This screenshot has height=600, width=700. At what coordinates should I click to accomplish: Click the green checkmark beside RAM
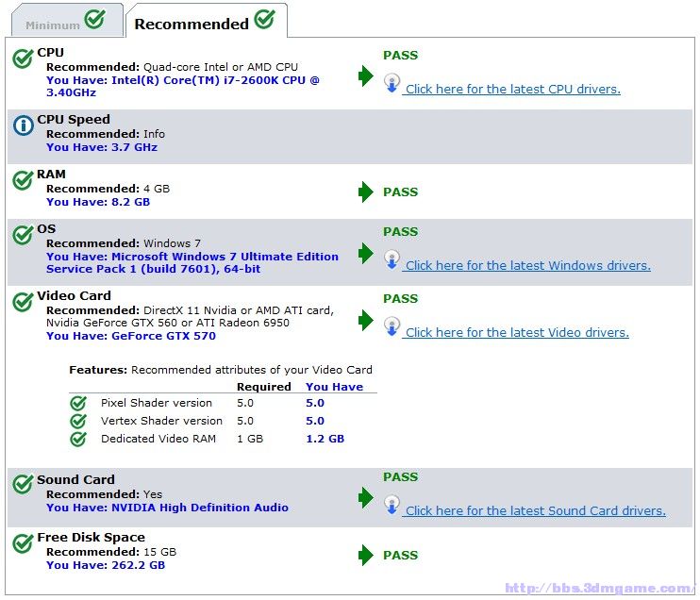23,180
